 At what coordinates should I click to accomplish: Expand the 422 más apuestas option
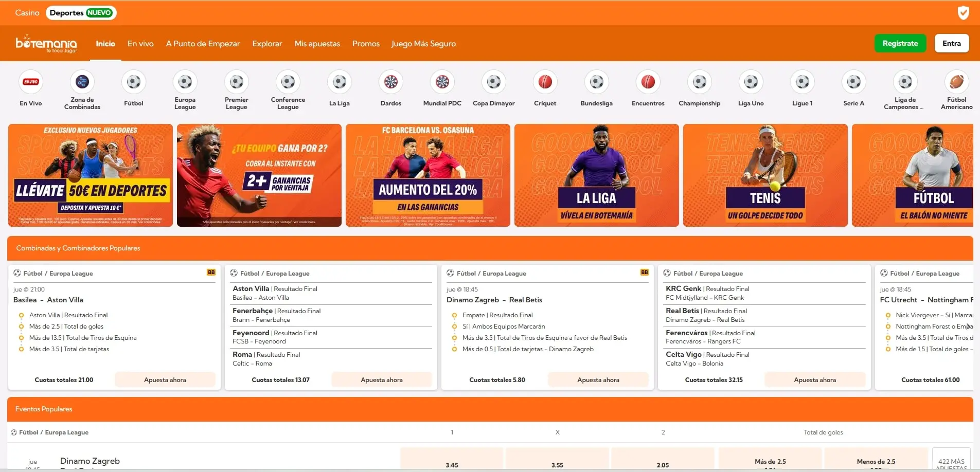[951, 462]
